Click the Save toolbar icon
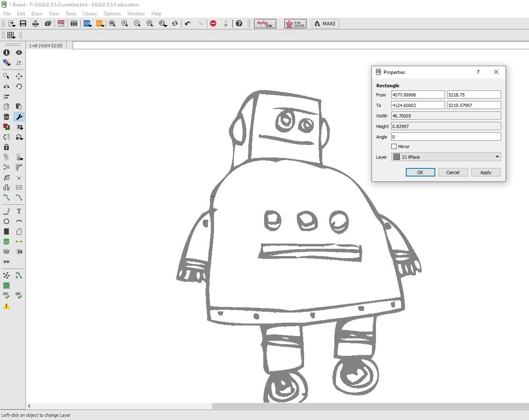The height and width of the screenshot is (420, 529). click(x=23, y=23)
